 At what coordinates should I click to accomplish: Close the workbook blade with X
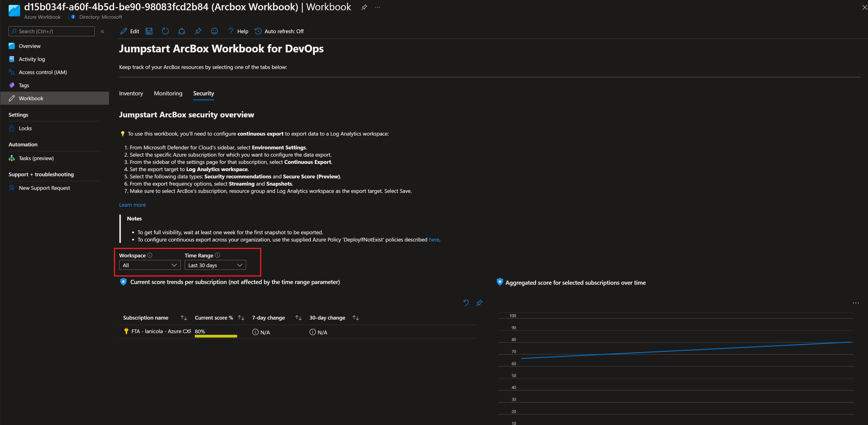click(864, 7)
